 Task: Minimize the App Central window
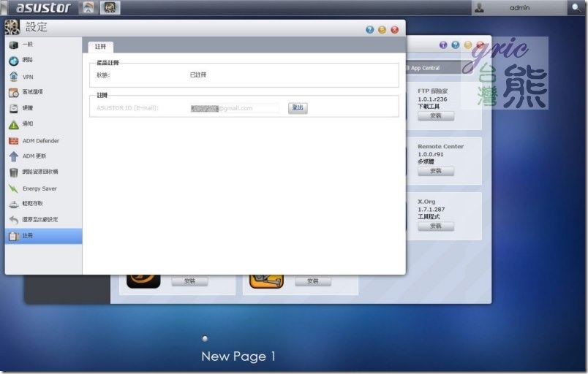468,45
